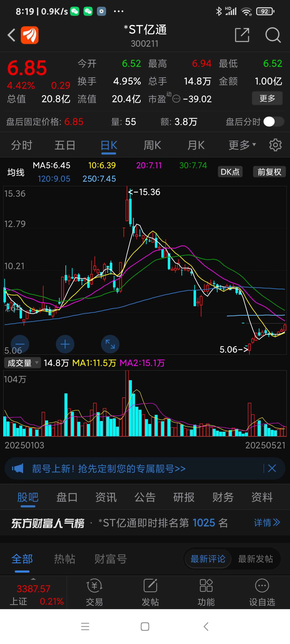290x644 pixels.
Task: Tap the MA5:6.45 indicator value
Action: pyautogui.click(x=52, y=165)
